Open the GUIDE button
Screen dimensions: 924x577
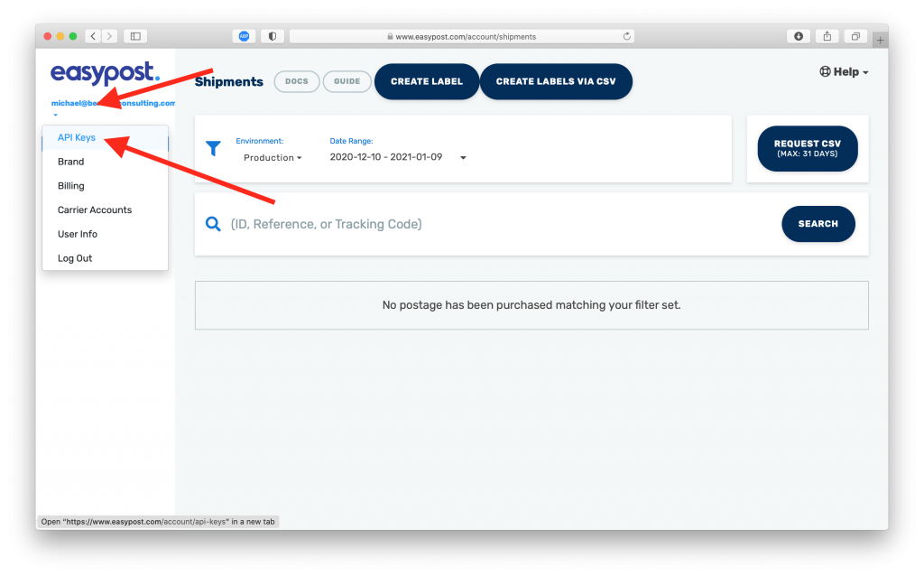[x=347, y=81]
